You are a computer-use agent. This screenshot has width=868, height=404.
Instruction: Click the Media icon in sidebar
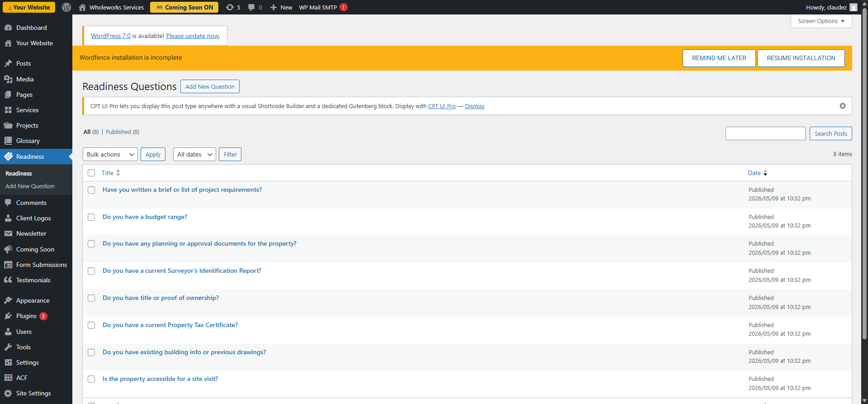pos(8,79)
